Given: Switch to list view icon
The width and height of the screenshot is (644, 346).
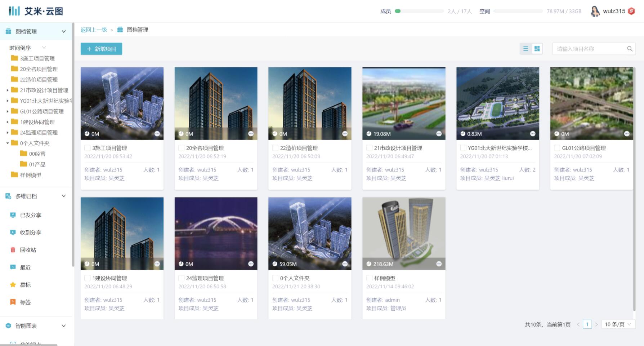Looking at the screenshot, I should [x=526, y=49].
